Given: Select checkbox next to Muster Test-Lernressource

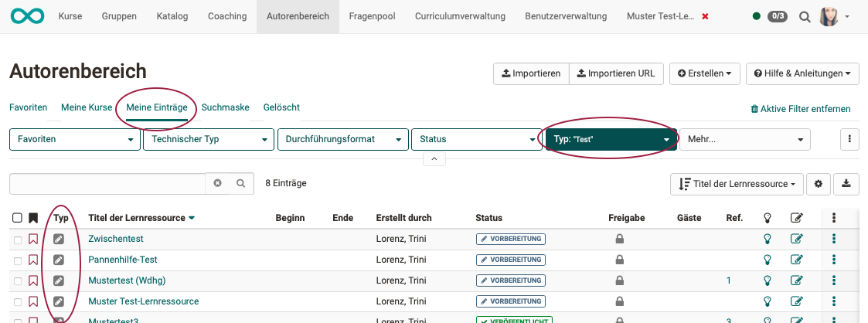Looking at the screenshot, I should pyautogui.click(x=18, y=301).
